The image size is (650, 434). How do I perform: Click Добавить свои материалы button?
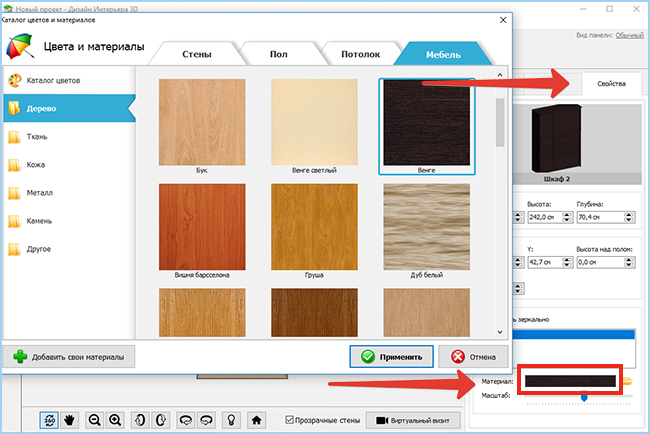69,356
